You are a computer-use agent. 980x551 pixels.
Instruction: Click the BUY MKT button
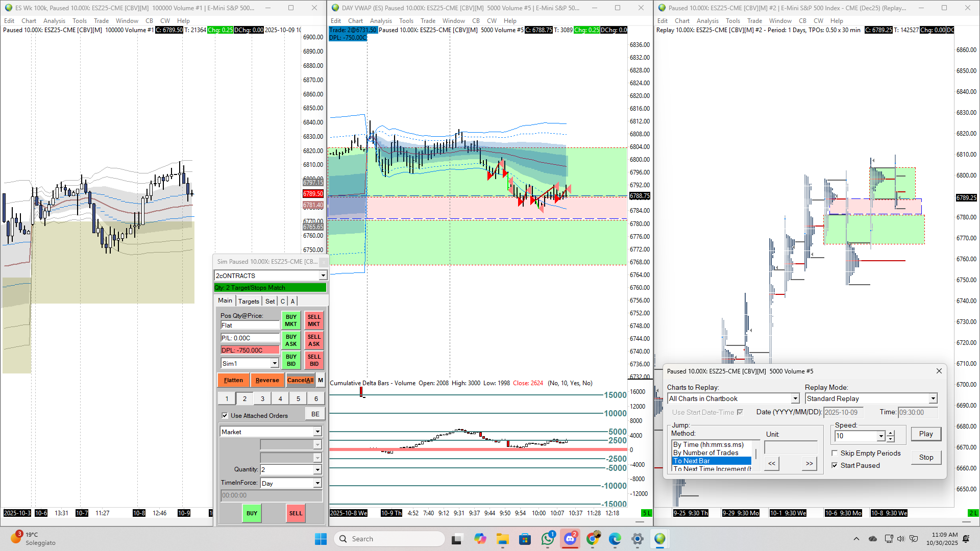[291, 320]
